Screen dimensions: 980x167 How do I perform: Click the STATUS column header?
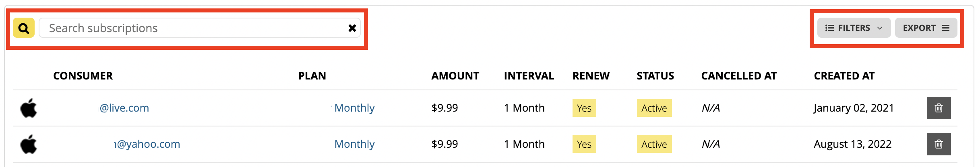[655, 76]
